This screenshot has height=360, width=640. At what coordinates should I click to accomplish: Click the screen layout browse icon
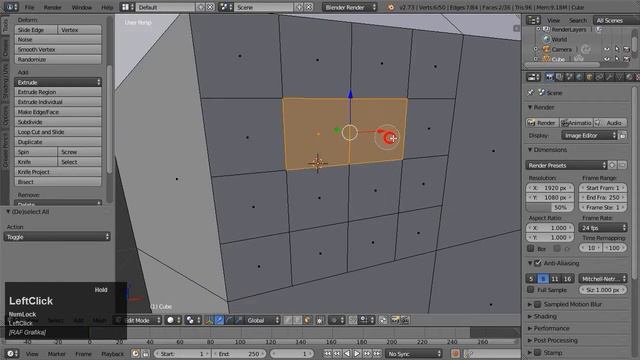126,7
